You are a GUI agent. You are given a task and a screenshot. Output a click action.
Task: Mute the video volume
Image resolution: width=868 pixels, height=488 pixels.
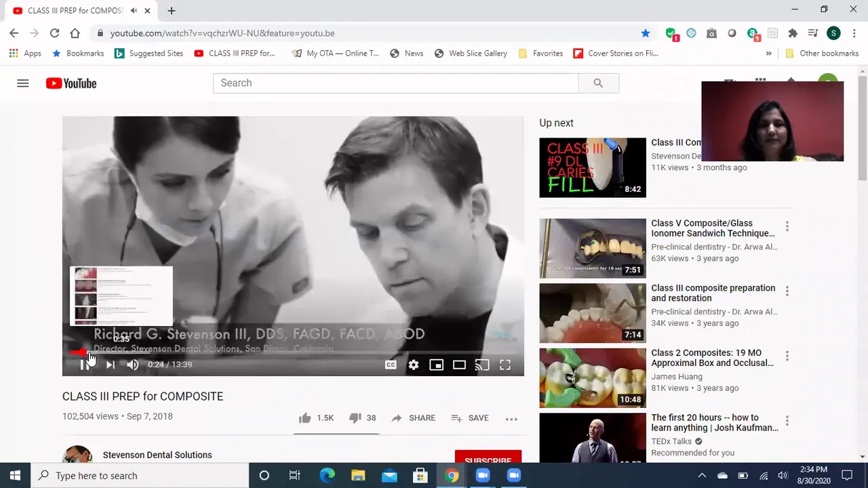pos(132,365)
